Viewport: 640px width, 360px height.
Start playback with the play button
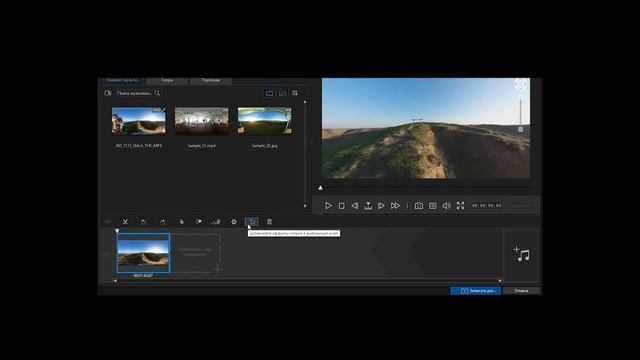tap(328, 206)
